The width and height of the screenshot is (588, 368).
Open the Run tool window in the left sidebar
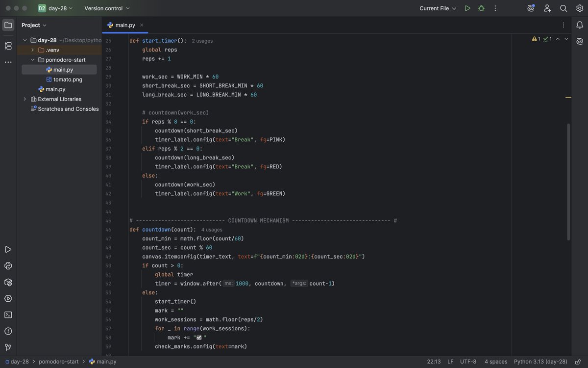8,250
